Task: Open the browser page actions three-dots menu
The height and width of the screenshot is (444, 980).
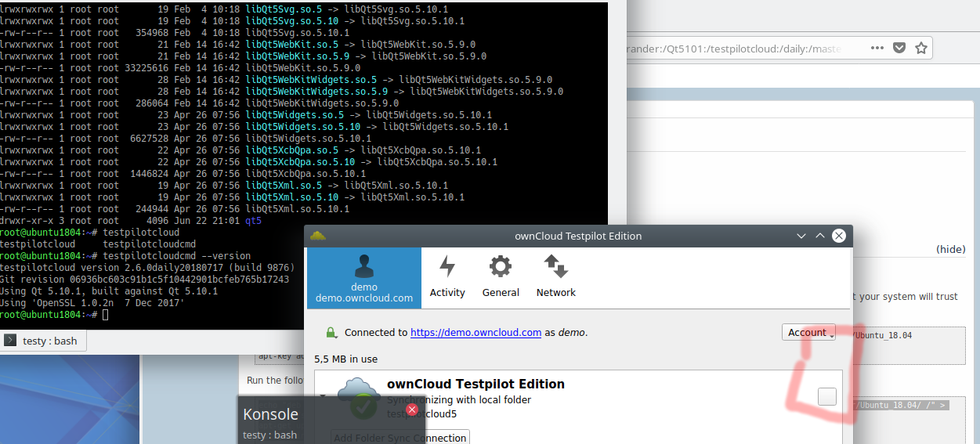Action: [878, 48]
